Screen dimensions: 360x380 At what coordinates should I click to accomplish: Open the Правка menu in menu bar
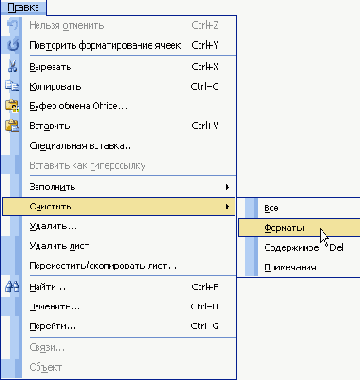click(23, 7)
